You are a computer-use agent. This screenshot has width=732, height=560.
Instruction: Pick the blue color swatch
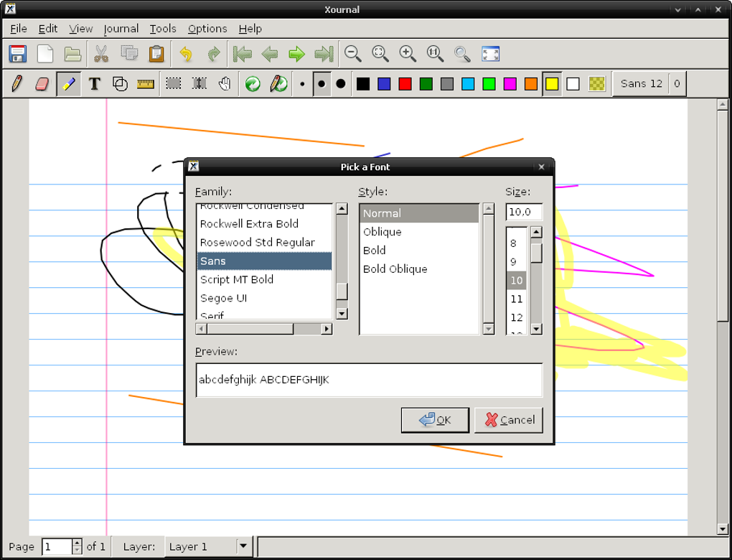click(384, 84)
